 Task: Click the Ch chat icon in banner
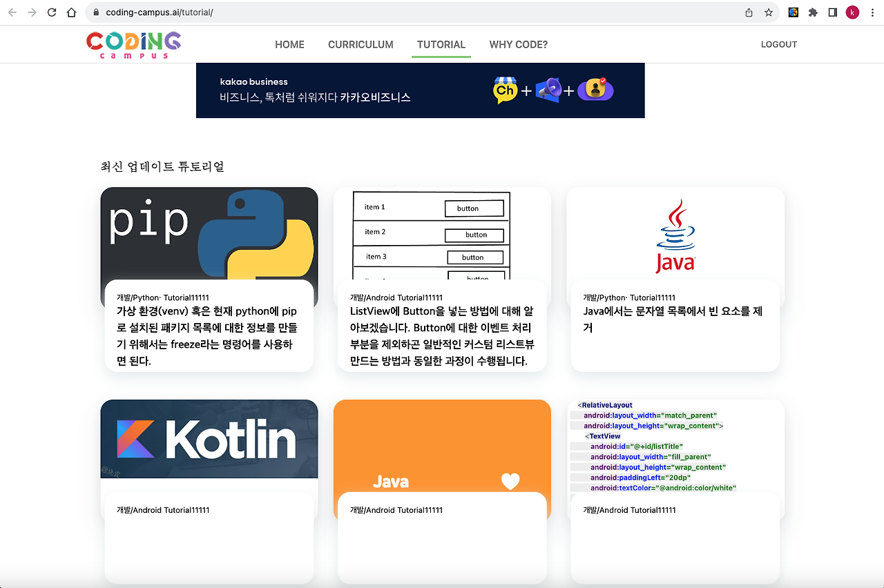pos(506,90)
